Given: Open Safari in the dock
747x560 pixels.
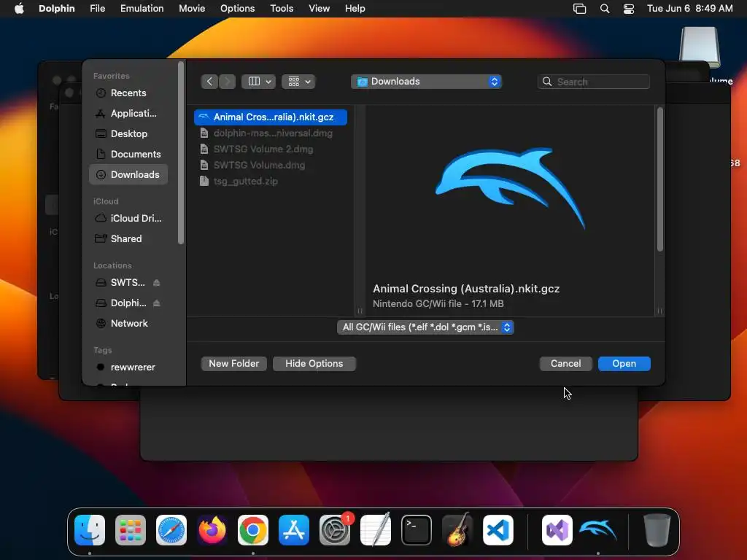Looking at the screenshot, I should click(171, 530).
